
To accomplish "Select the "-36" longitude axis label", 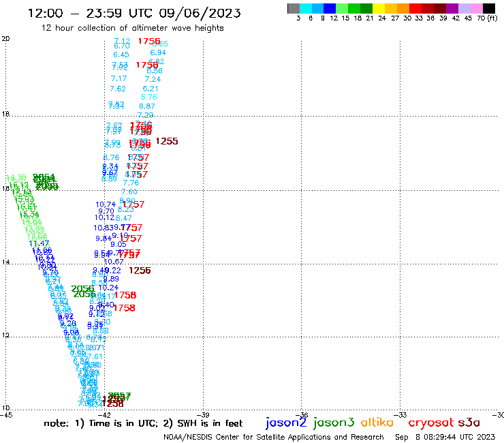I will tap(302, 415).
